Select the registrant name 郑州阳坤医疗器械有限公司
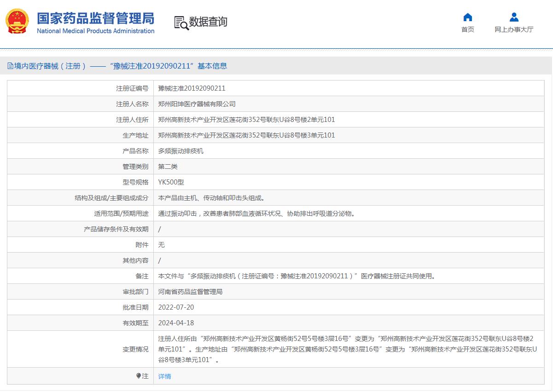The width and height of the screenshot is (553, 392). coord(197,104)
